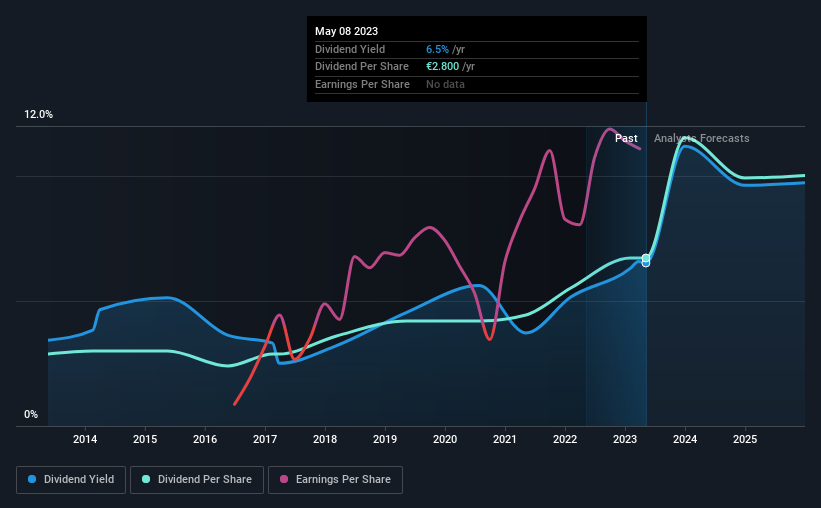Click the teal Dividend Per Share legend dot
The height and width of the screenshot is (508, 821).
(x=146, y=479)
